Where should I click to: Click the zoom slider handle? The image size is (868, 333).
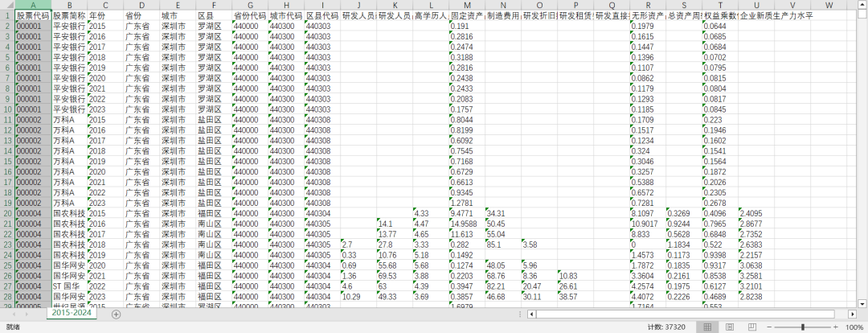[803, 327]
